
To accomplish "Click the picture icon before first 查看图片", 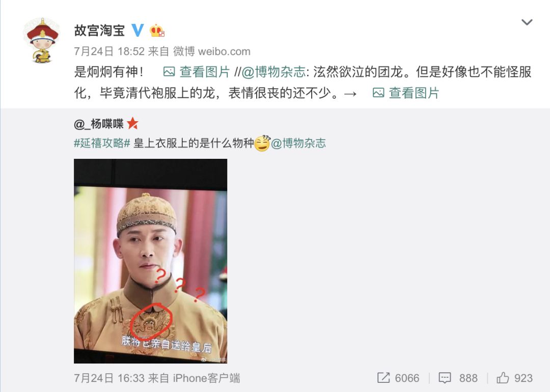I will coord(169,72).
